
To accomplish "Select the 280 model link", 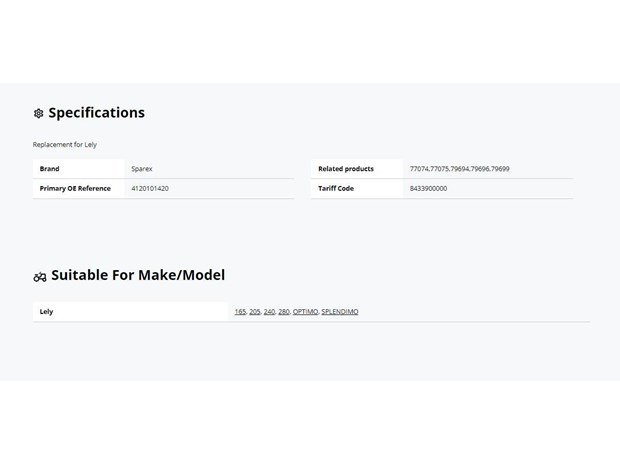I will point(284,312).
